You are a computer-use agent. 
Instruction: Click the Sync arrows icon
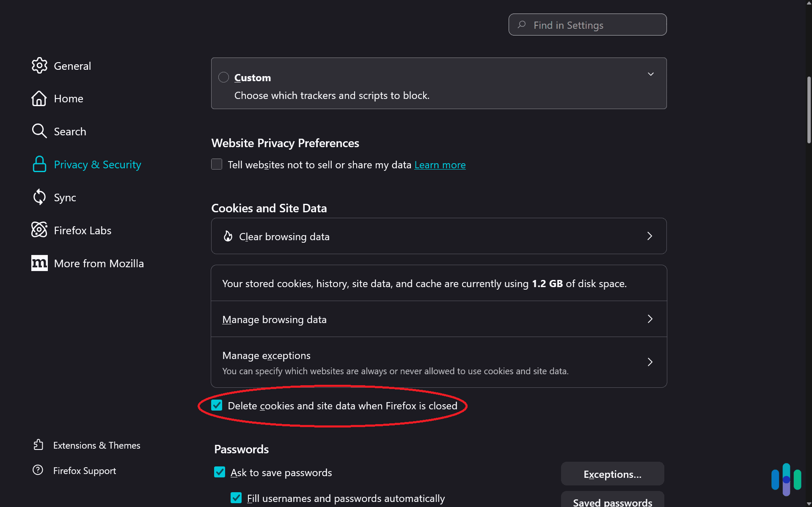tap(39, 197)
